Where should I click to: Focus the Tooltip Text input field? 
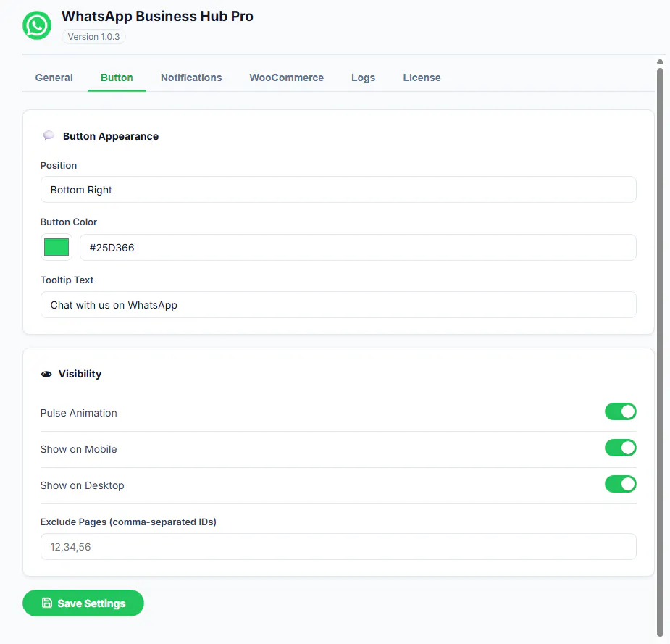[x=338, y=305]
